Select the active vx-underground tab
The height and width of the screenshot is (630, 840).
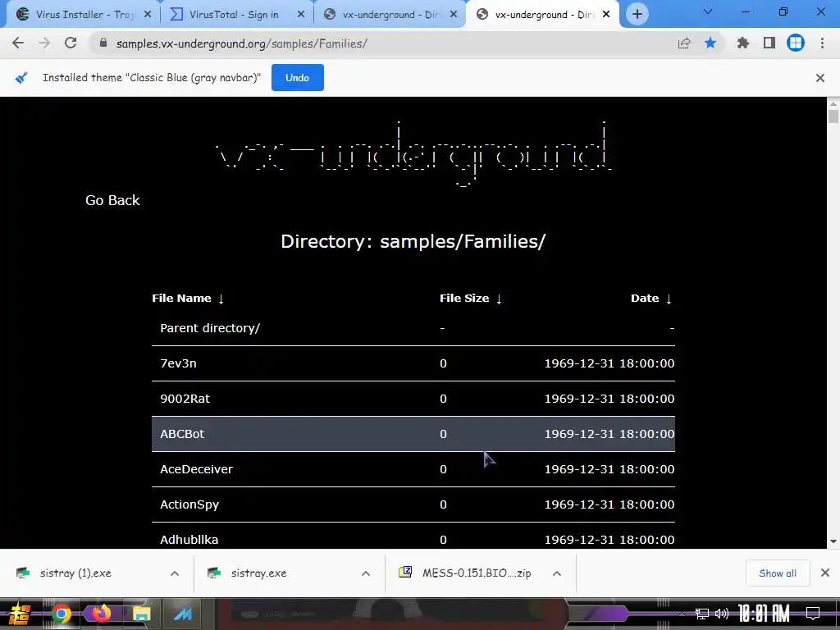(x=542, y=15)
